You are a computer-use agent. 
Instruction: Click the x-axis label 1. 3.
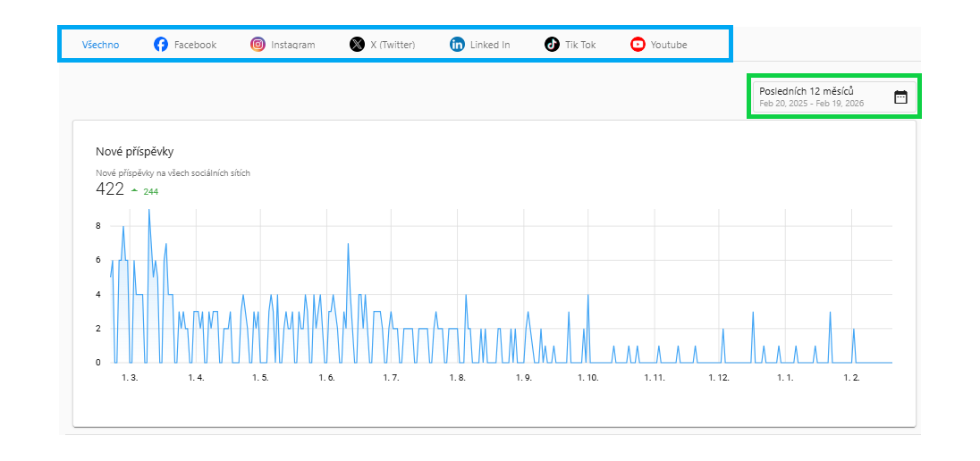tap(130, 378)
